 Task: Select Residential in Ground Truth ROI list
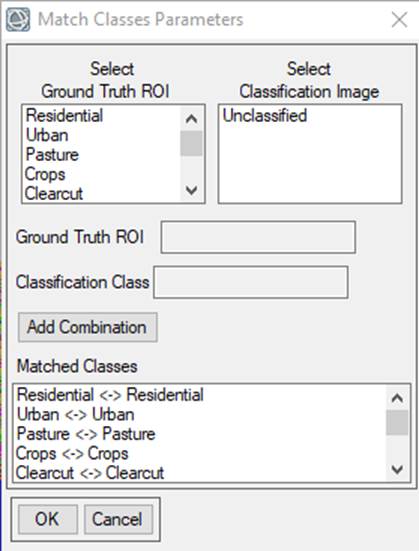tap(65, 116)
